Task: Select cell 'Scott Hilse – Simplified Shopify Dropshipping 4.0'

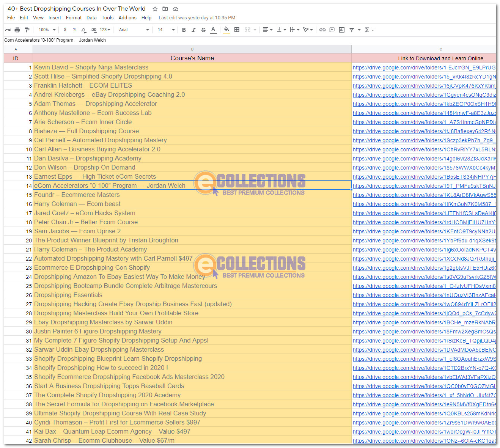Action: click(x=192, y=76)
